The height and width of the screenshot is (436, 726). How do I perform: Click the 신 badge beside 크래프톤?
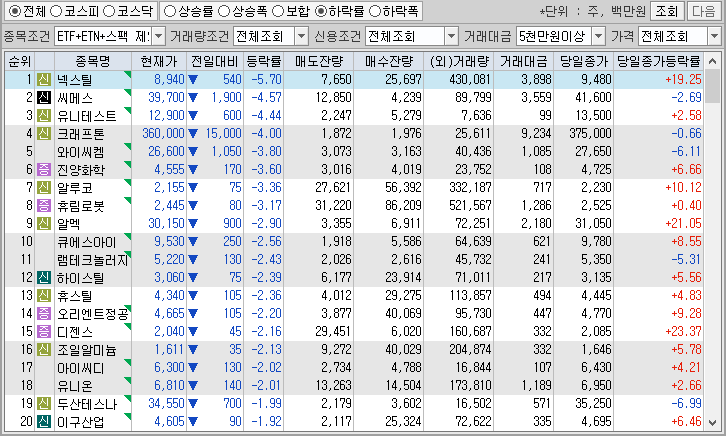(x=44, y=134)
